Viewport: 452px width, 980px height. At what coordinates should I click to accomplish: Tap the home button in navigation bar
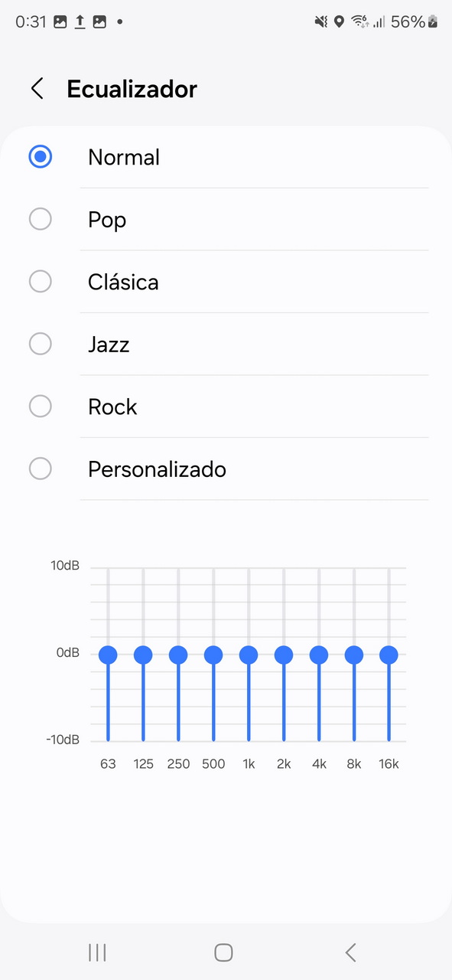223,952
